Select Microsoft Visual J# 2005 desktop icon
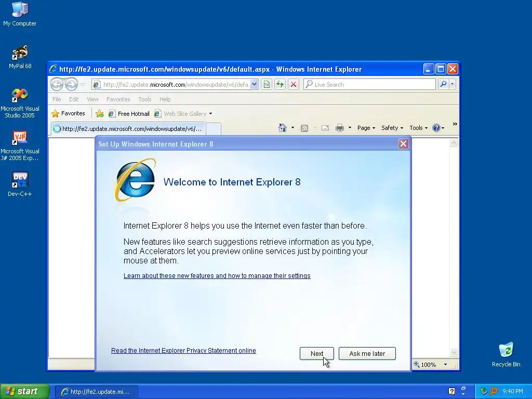The height and width of the screenshot is (399, 532). (x=20, y=146)
